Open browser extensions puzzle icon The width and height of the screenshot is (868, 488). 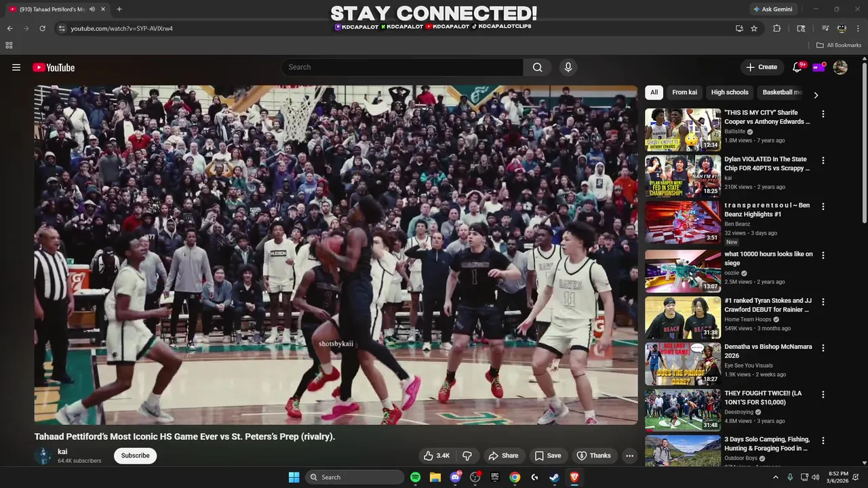point(777,28)
